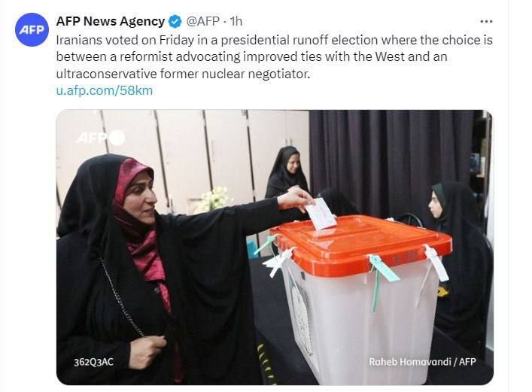532x392 pixels.
Task: Open the ballot box photo
Action: (275, 247)
